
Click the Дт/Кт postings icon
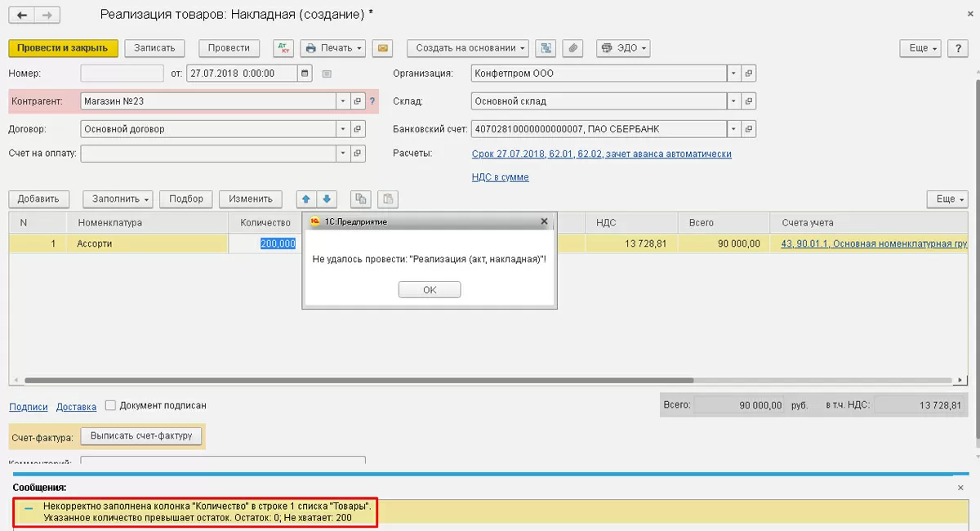click(283, 48)
